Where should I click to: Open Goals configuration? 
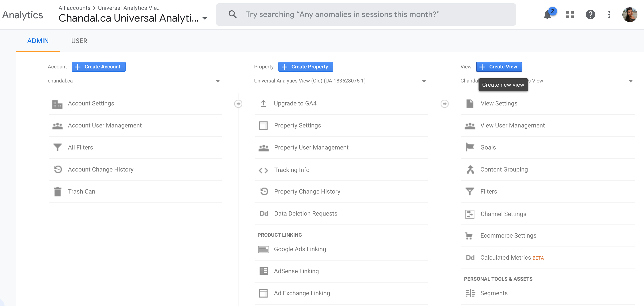(488, 147)
